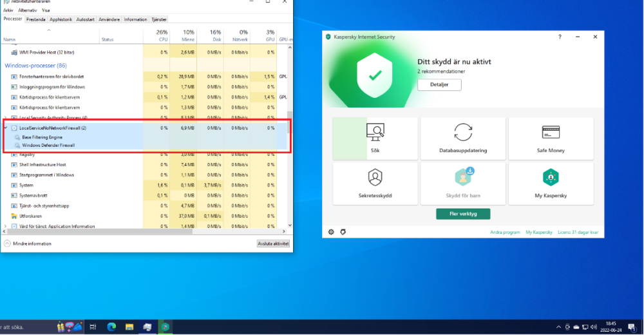Select the Base Filtering Engine service
644x335 pixels.
click(43, 137)
